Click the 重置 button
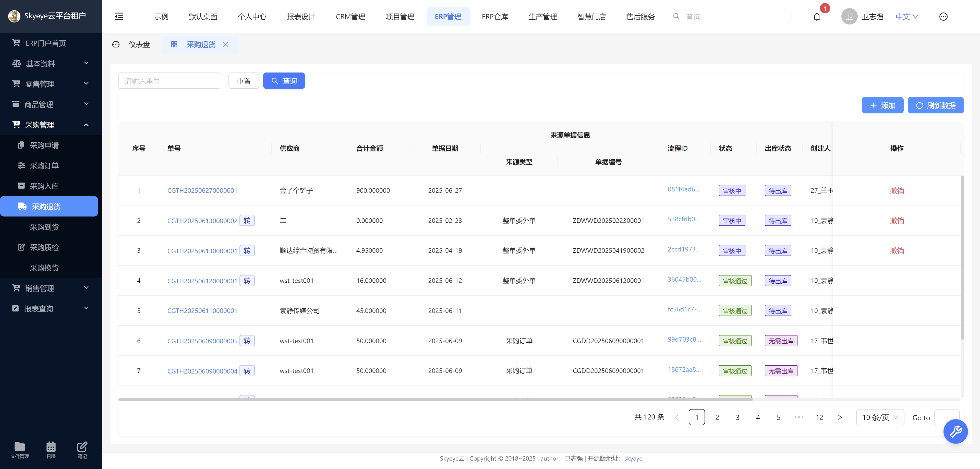Viewport: 980px width, 469px height. click(x=244, y=81)
